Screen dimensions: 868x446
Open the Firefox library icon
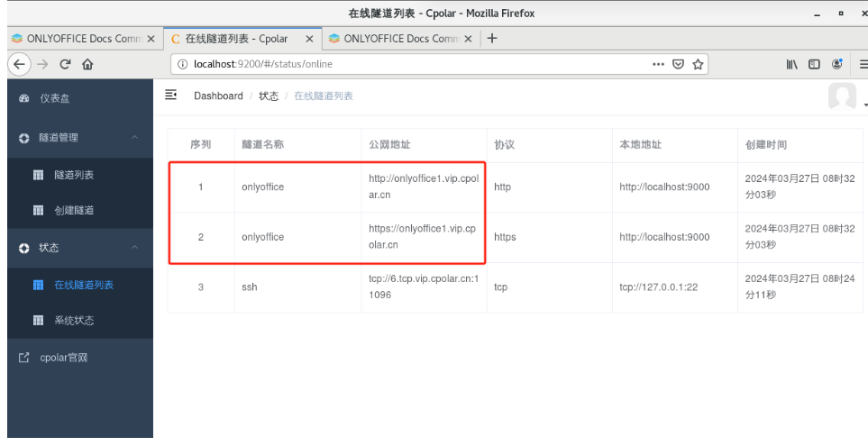coord(791,64)
